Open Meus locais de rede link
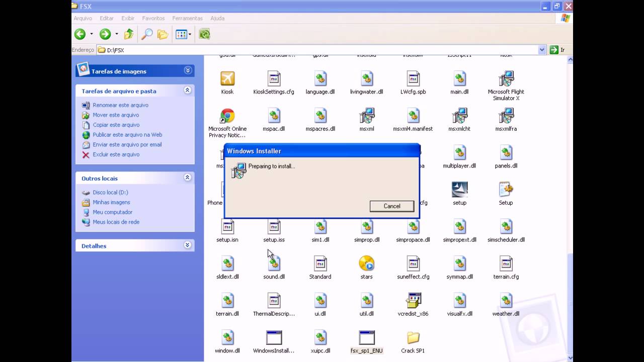The height and width of the screenshot is (362, 644). click(x=116, y=222)
